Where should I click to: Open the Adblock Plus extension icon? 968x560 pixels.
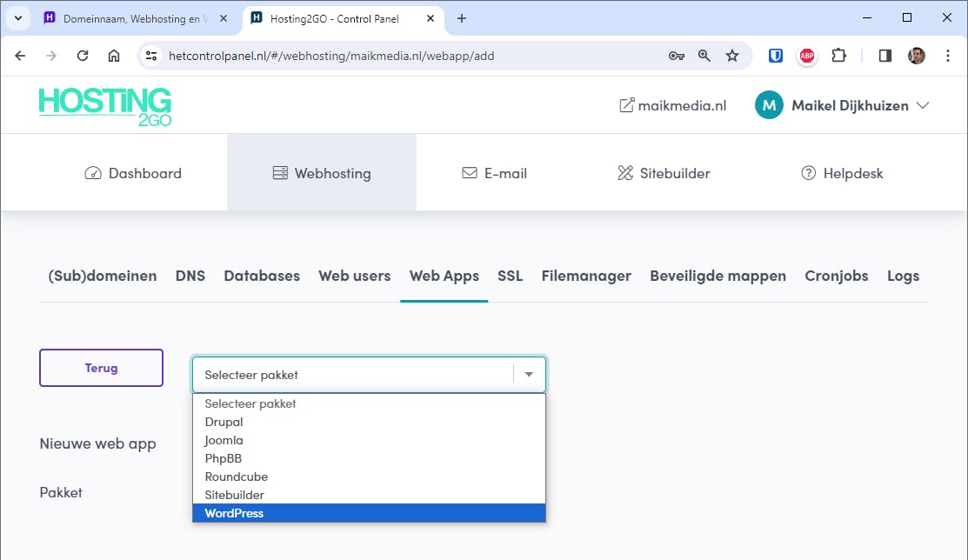tap(807, 56)
